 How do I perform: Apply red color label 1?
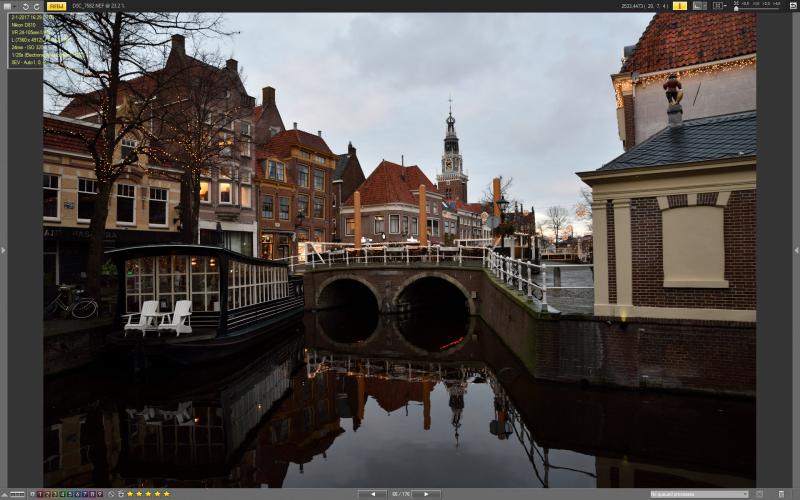coord(40,494)
